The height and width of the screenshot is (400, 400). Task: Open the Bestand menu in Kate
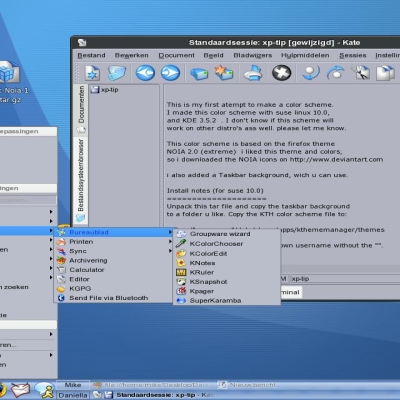click(x=91, y=55)
